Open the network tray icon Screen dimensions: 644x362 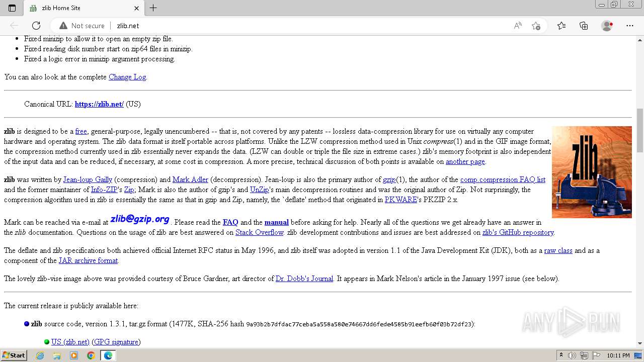pos(585,355)
